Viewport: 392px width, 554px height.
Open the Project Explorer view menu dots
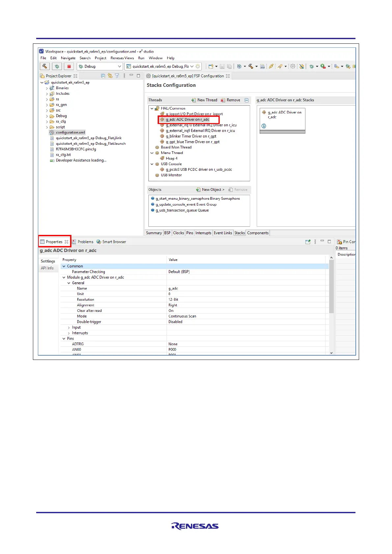tap(124, 76)
